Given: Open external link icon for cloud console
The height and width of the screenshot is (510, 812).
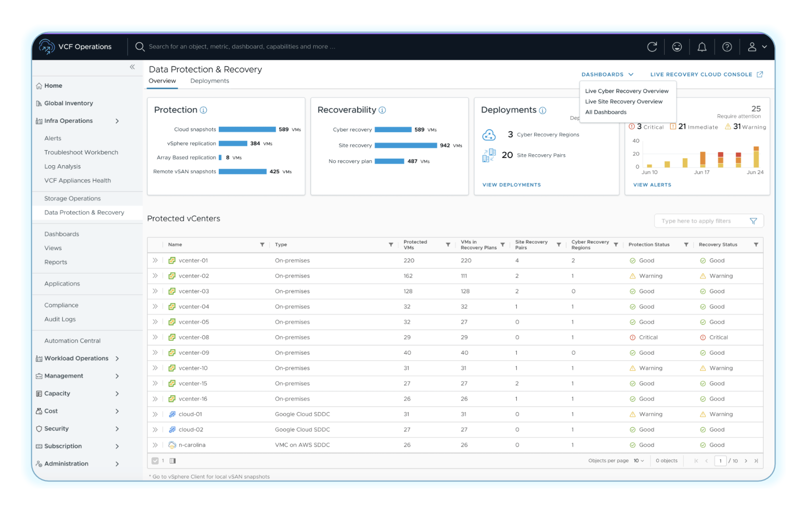Looking at the screenshot, I should coord(760,74).
